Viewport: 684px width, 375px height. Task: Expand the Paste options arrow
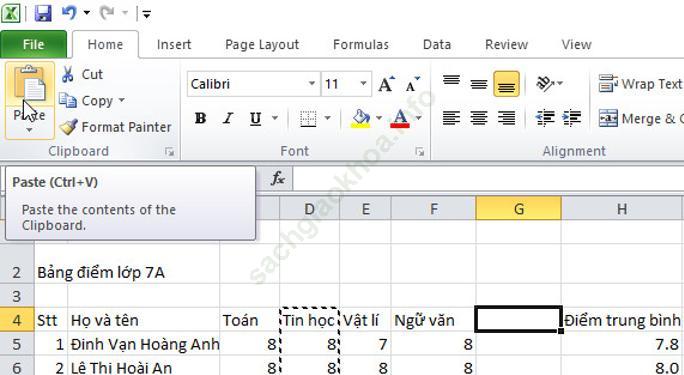click(29, 130)
